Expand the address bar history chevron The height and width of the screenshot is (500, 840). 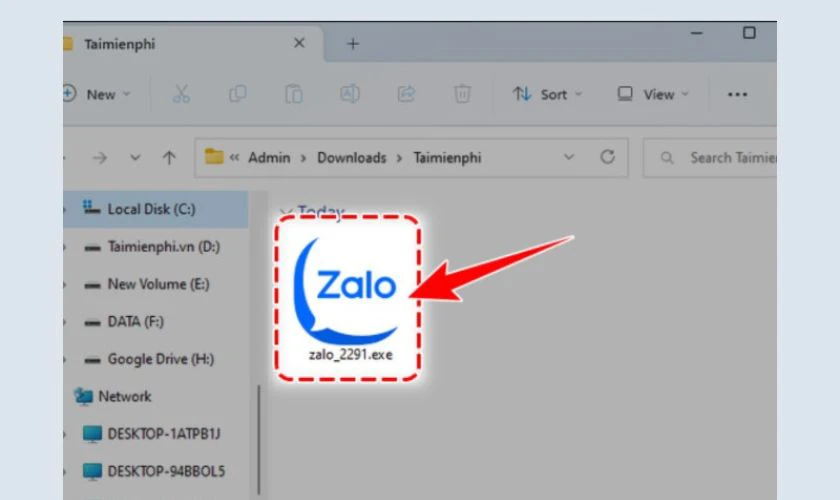pos(569,157)
